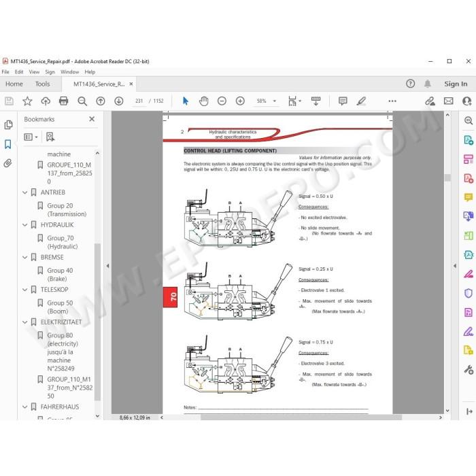Send file by email envelope icon
Image resolution: width=476 pixels, height=476 pixels.
point(448,101)
